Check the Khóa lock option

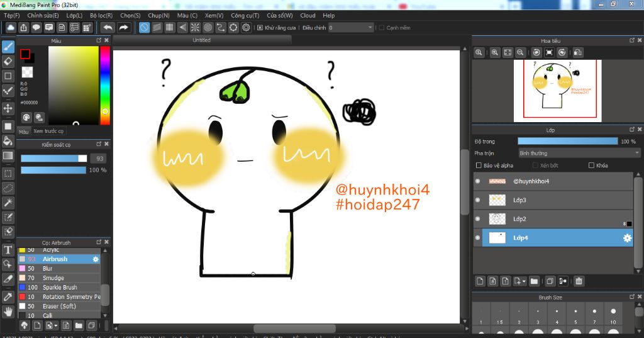click(591, 166)
